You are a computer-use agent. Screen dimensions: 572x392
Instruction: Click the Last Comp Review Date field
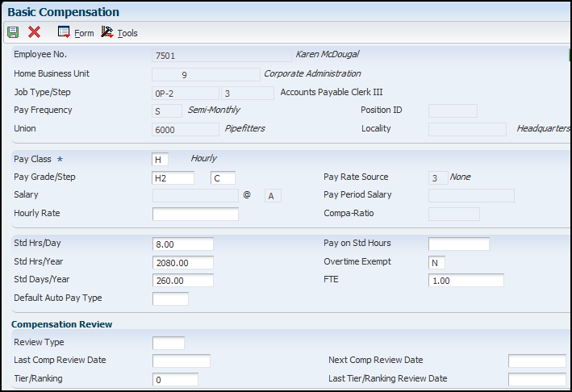point(182,361)
